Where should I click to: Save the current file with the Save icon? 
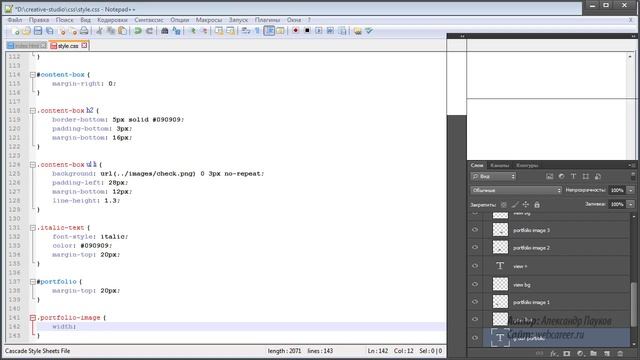coord(38,31)
